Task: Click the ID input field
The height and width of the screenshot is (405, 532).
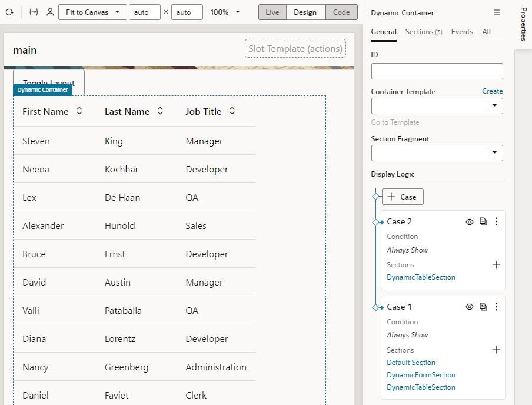Action: tap(437, 71)
